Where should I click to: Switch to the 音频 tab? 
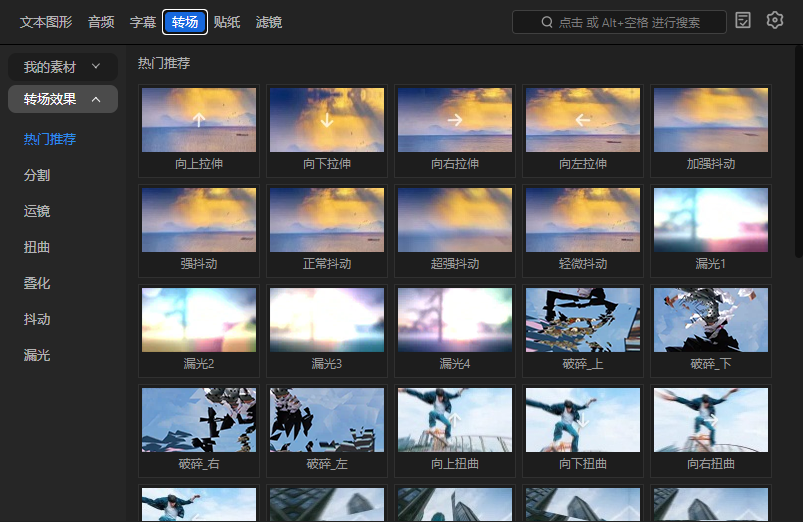click(101, 22)
